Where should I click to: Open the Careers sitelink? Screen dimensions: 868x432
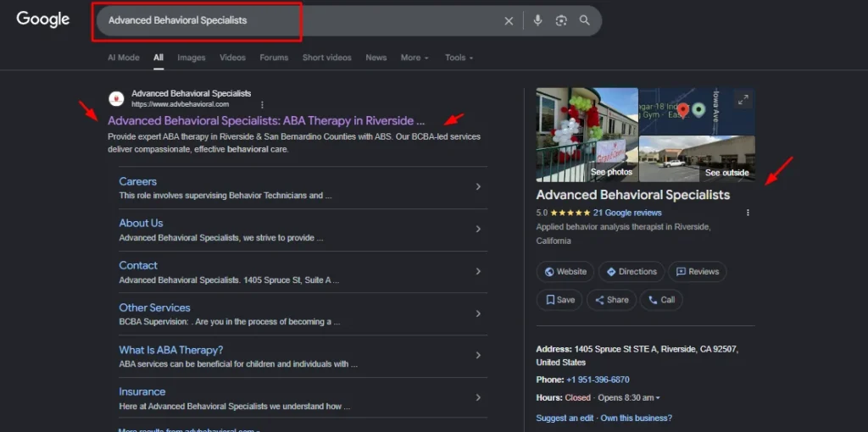click(138, 181)
